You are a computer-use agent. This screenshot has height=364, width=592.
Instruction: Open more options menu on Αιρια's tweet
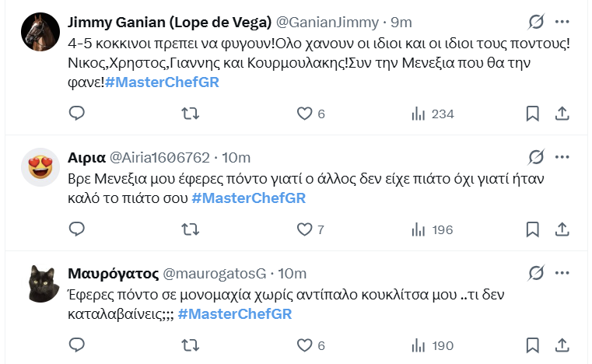[562, 158]
